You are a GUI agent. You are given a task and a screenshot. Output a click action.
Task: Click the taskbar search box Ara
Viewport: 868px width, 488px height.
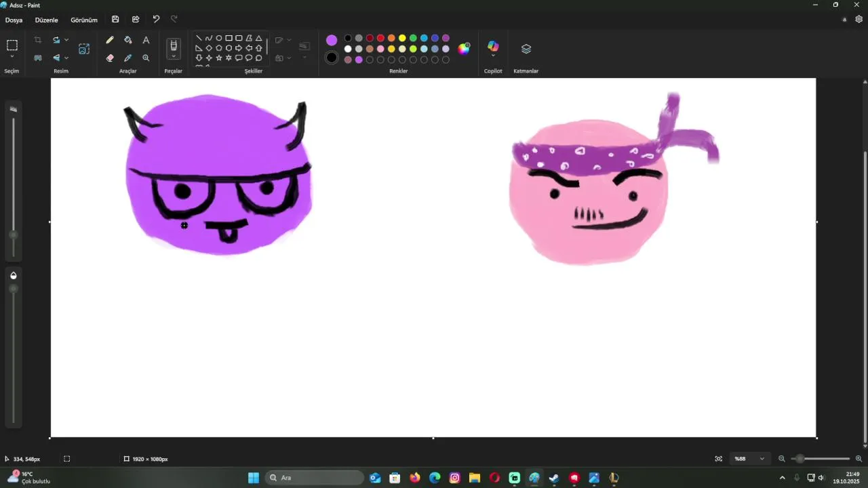pos(315,478)
